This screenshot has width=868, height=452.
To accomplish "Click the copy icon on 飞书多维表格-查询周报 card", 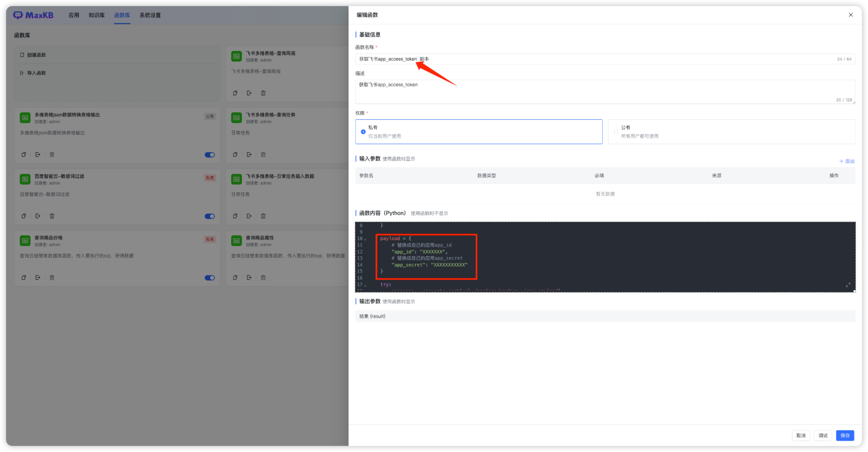I will pos(235,93).
